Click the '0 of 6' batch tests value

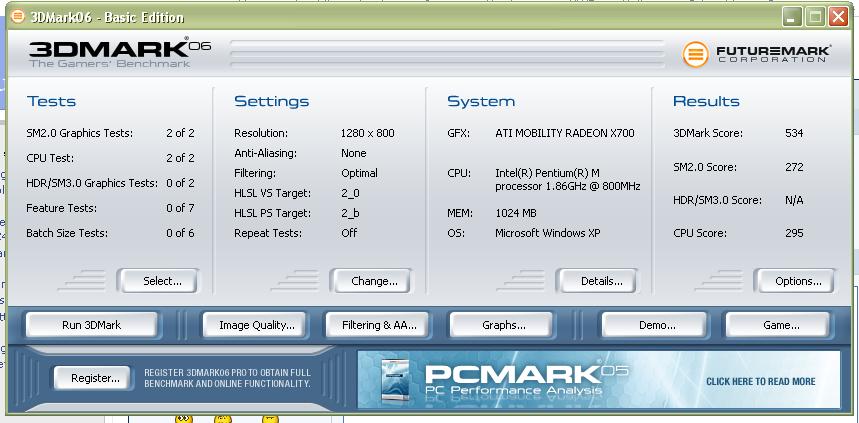180,233
